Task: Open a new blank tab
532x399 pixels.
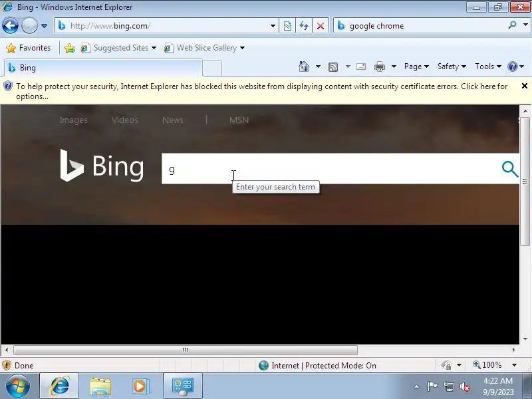Action: 212,68
